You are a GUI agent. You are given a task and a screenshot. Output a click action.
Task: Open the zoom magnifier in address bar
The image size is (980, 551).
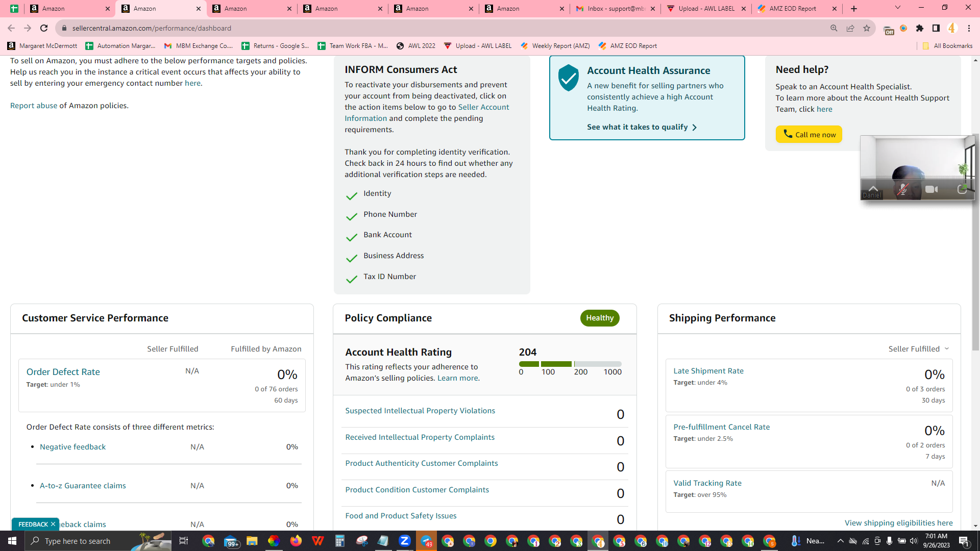tap(834, 28)
